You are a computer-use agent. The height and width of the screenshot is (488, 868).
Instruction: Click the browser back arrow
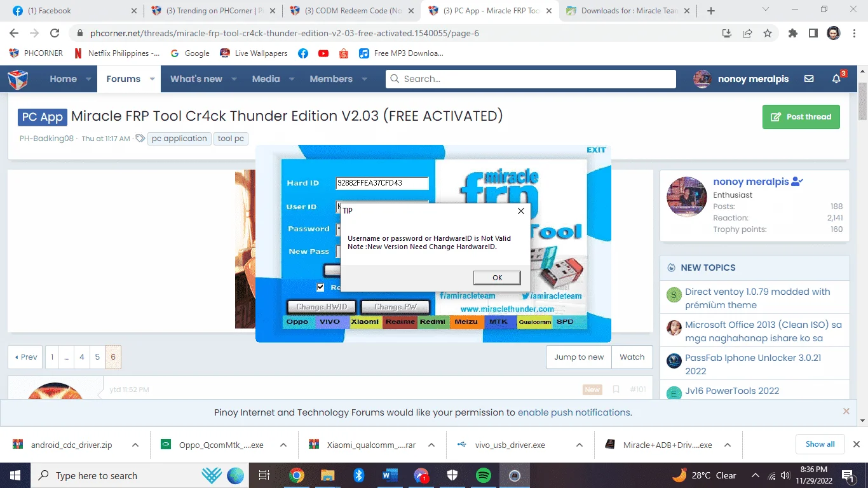[x=14, y=33]
